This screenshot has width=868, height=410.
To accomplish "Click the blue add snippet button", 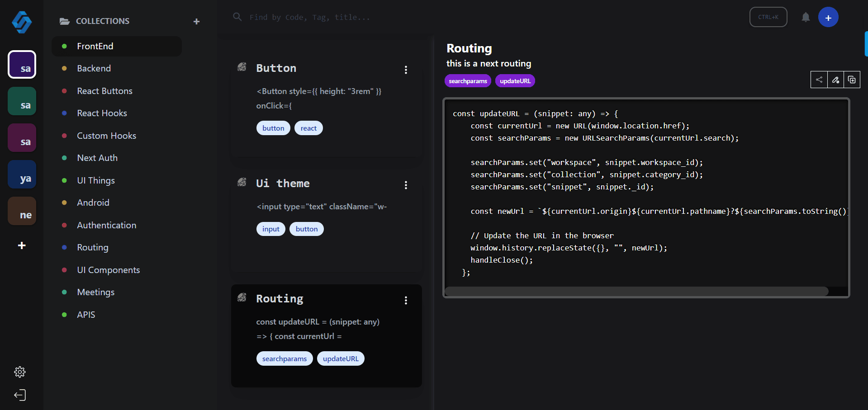I will (828, 18).
